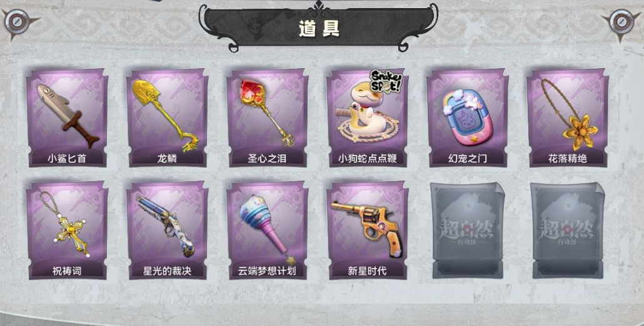The width and height of the screenshot is (644, 326).
Task: Choose the 祝祷词 golden cross pendant
Action: 67,230
